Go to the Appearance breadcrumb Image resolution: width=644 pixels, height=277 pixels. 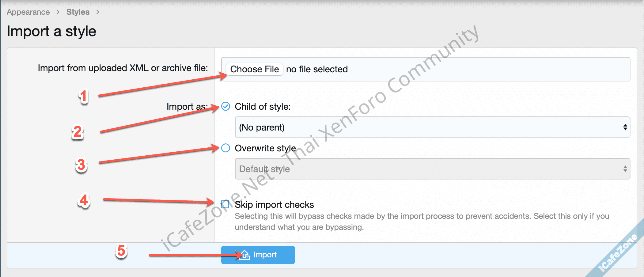click(x=28, y=12)
